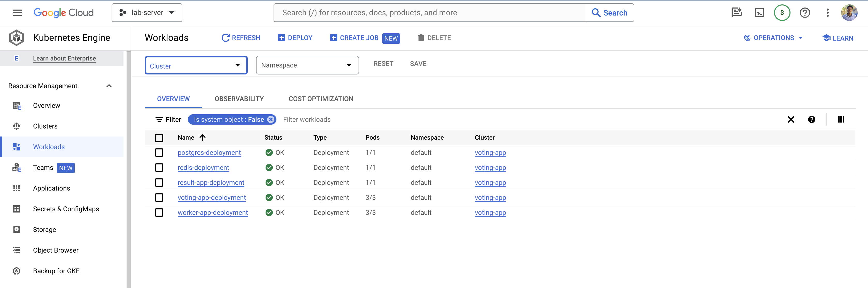This screenshot has width=868, height=288.
Task: Remove the Is system object filter chip
Action: click(x=270, y=119)
